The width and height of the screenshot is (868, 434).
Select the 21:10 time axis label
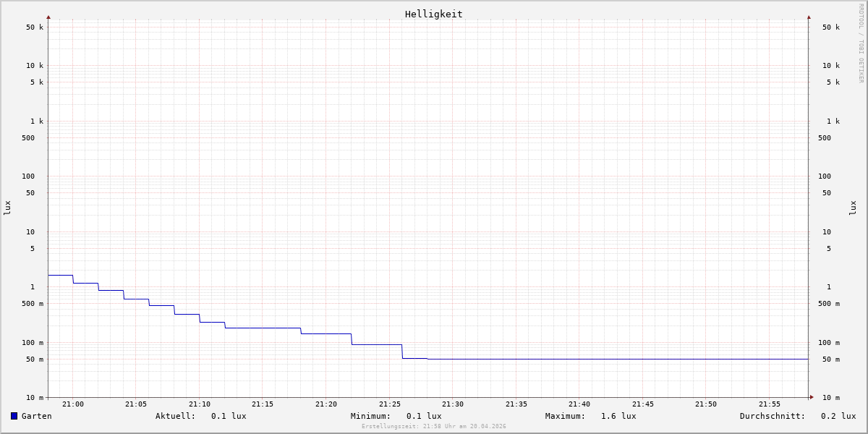[x=200, y=404]
